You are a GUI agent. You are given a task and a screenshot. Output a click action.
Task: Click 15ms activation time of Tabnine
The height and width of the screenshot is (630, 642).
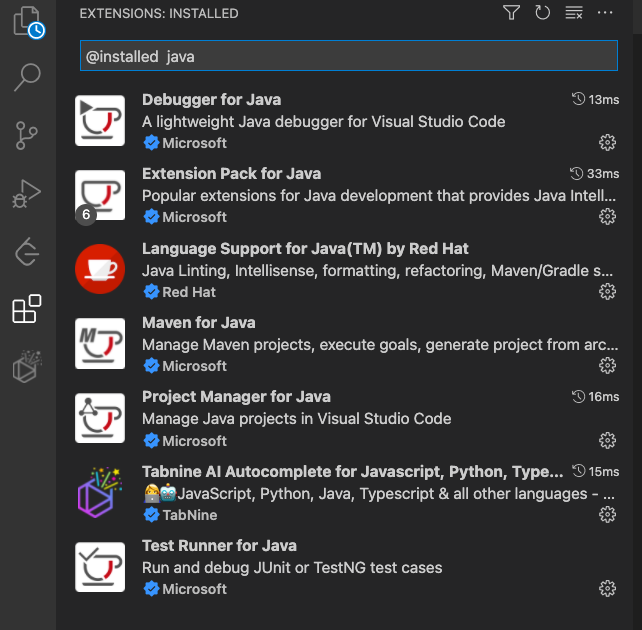point(595,471)
